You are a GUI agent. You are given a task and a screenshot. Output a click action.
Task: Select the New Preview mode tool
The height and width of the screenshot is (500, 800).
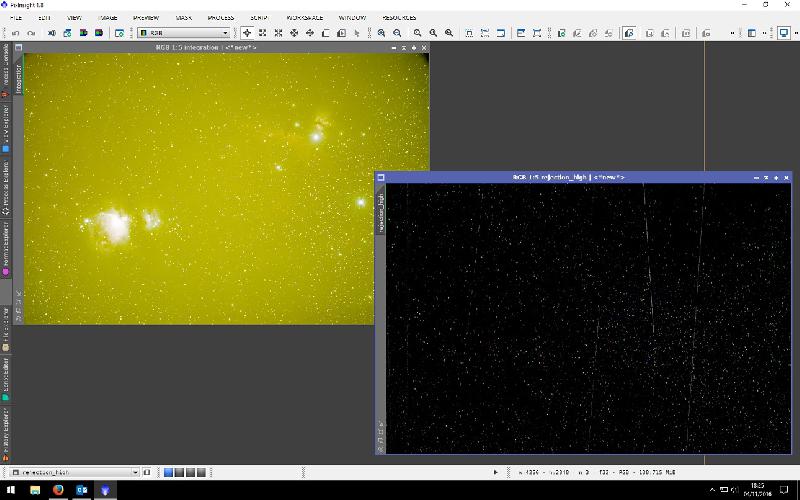tap(326, 33)
